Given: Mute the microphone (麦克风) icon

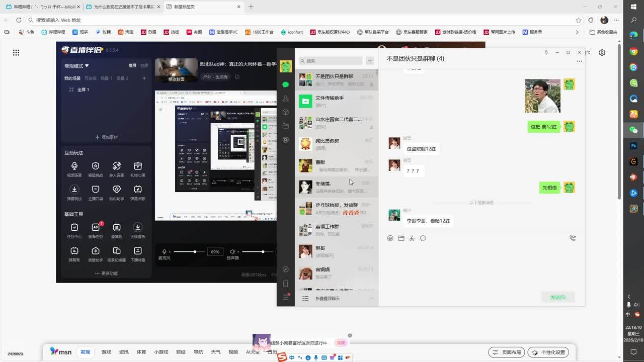Looking at the screenshot, I should pyautogui.click(x=164, y=251).
